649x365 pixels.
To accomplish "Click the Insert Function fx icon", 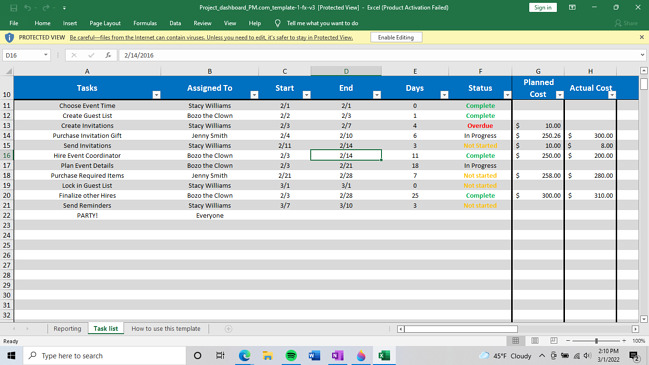I will (x=108, y=55).
